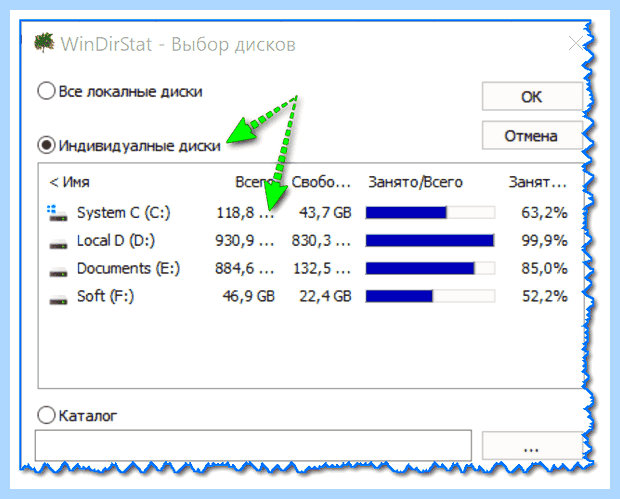This screenshot has height=499, width=620.
Task: Select the 'Каталог' radio button
Action: click(46, 415)
